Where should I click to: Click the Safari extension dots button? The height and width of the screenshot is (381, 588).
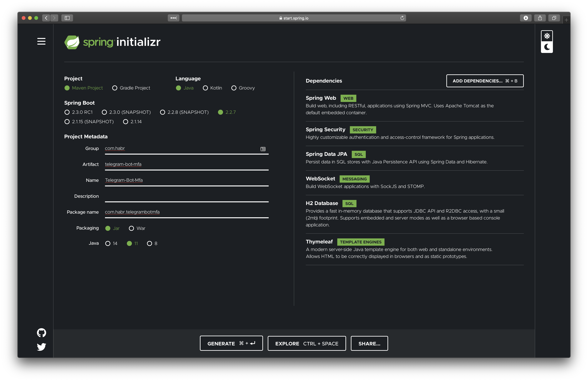click(x=173, y=18)
